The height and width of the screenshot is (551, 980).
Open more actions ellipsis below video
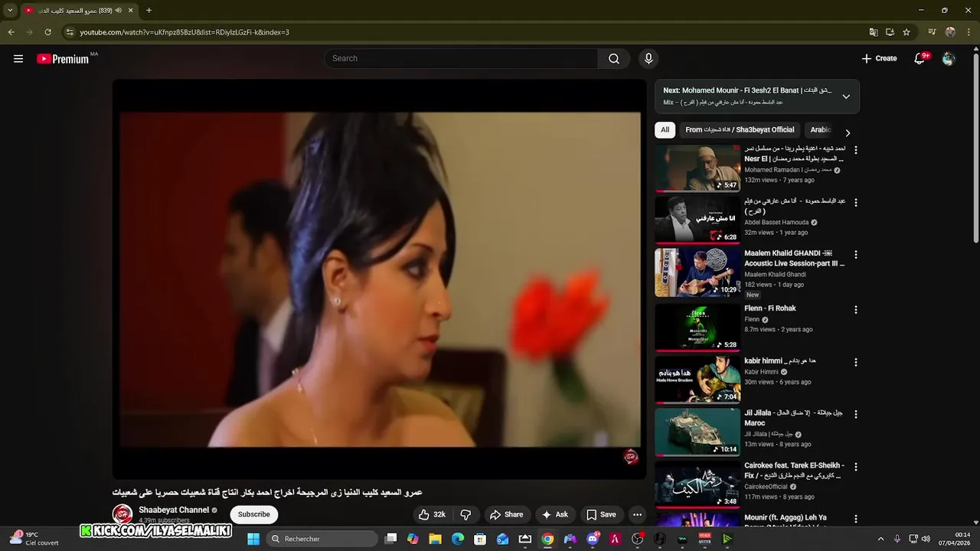pos(637,515)
